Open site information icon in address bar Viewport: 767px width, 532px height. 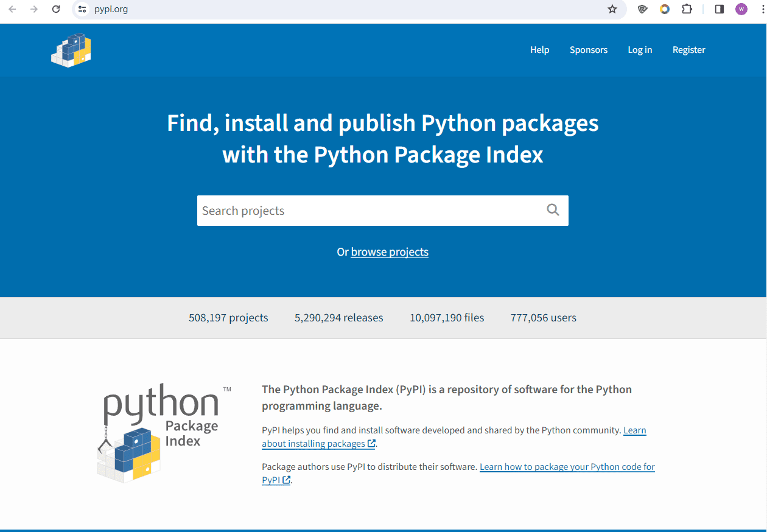pyautogui.click(x=82, y=9)
